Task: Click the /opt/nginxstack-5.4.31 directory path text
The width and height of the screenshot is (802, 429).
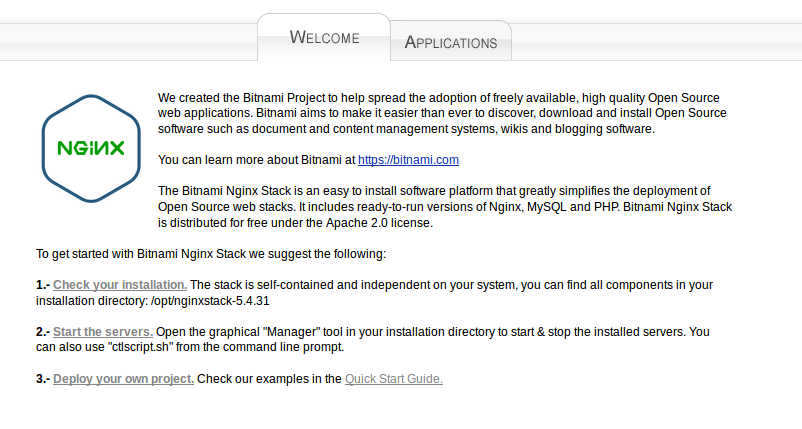Action: pos(210,301)
